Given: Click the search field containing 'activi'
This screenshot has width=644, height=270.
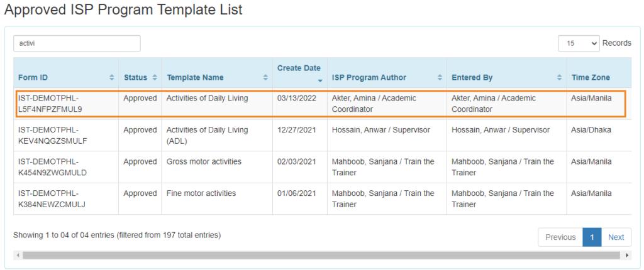Looking at the screenshot, I should click(77, 43).
